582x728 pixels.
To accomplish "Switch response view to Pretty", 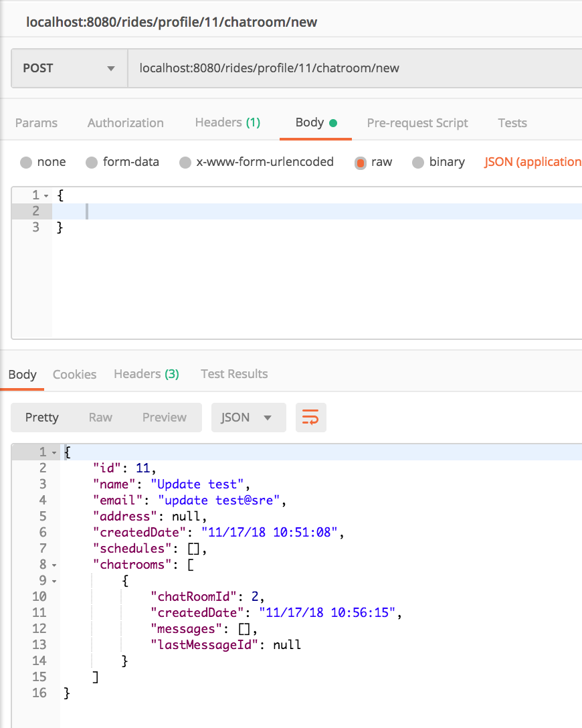I will [x=41, y=418].
